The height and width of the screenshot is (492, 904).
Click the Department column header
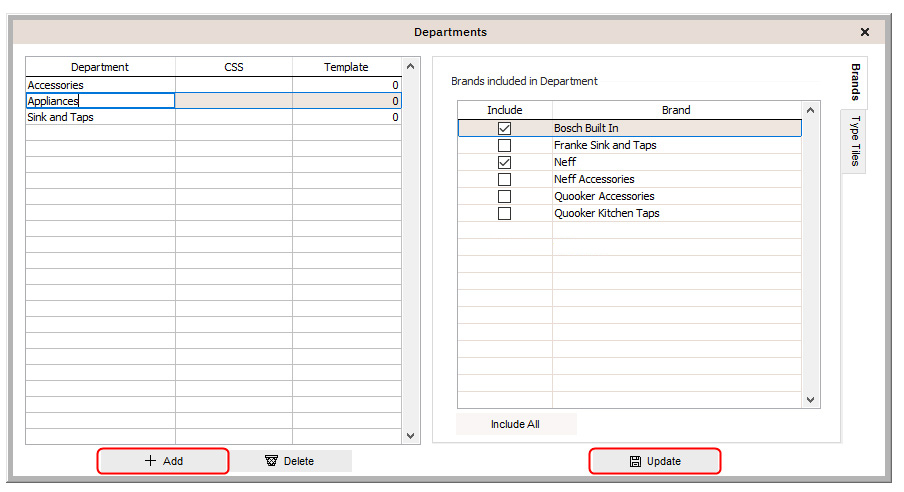(x=100, y=67)
